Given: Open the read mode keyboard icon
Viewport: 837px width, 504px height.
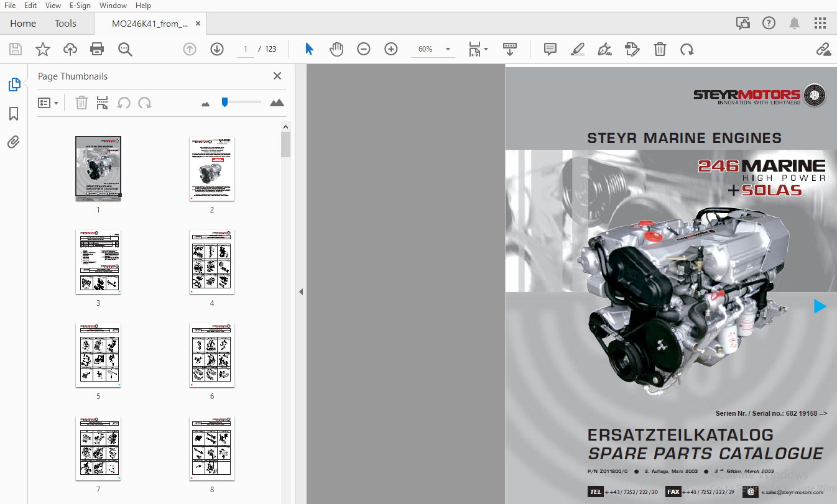Looking at the screenshot, I should click(x=510, y=48).
